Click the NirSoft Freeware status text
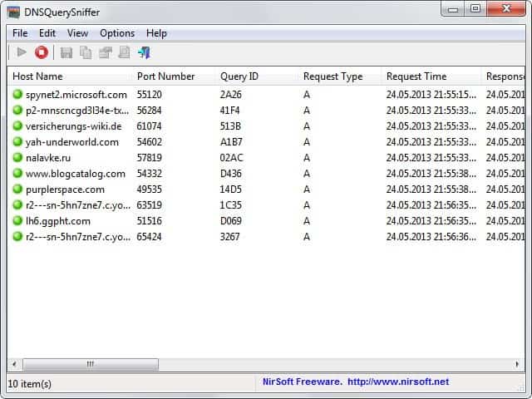 (302, 382)
